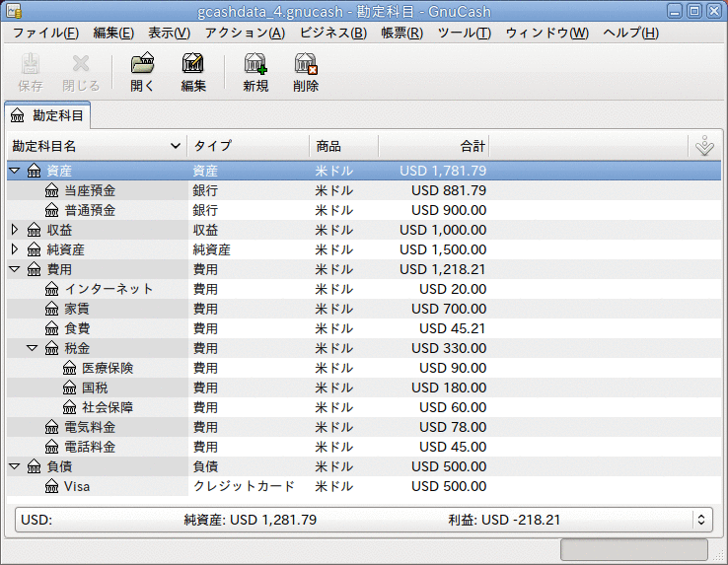Open the ウィンドウ(W) menu

tap(546, 33)
